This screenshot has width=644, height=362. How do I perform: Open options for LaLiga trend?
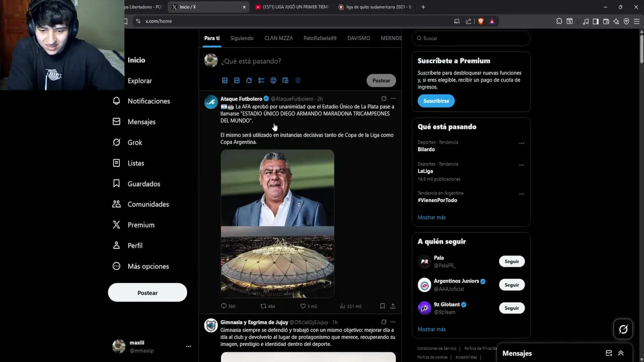click(522, 165)
